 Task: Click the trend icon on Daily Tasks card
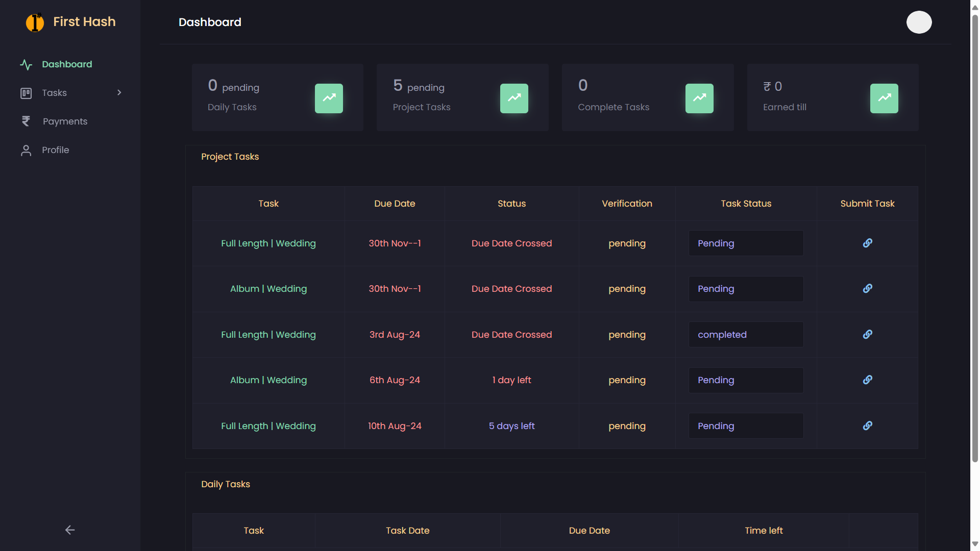[x=329, y=98]
